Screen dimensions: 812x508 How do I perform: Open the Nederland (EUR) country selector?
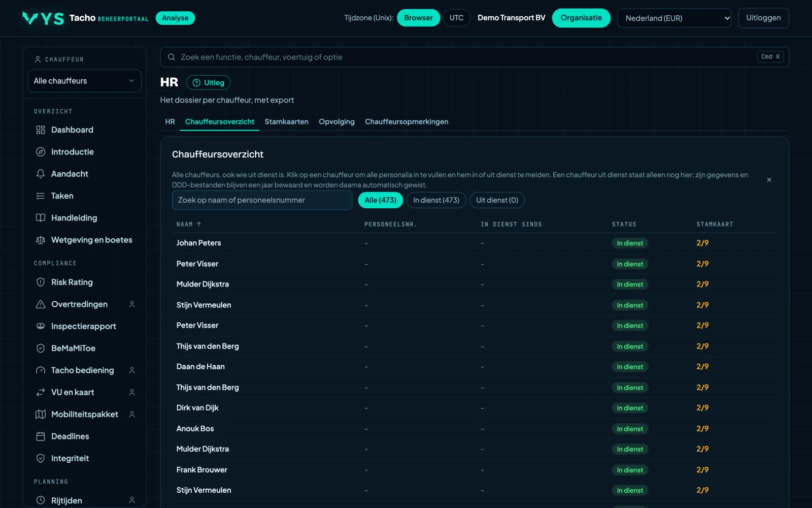[x=674, y=18]
